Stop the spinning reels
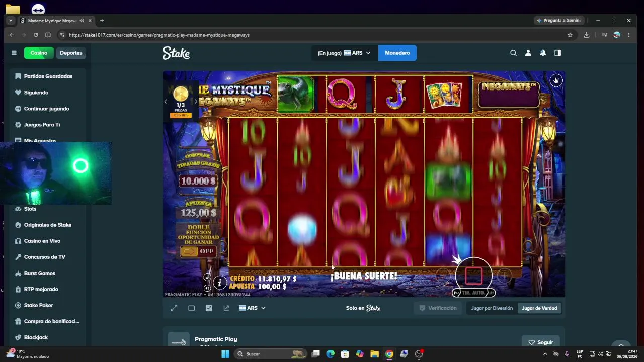This screenshot has height=362, width=644. coord(473,275)
